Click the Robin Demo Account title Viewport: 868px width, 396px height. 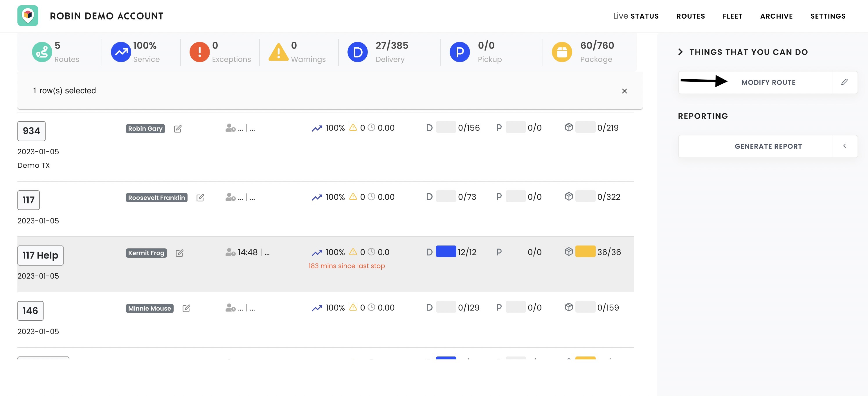click(107, 16)
